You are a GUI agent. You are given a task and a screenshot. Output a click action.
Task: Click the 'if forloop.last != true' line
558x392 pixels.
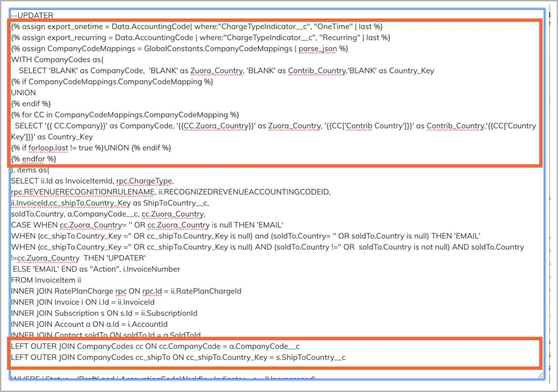click(x=91, y=148)
